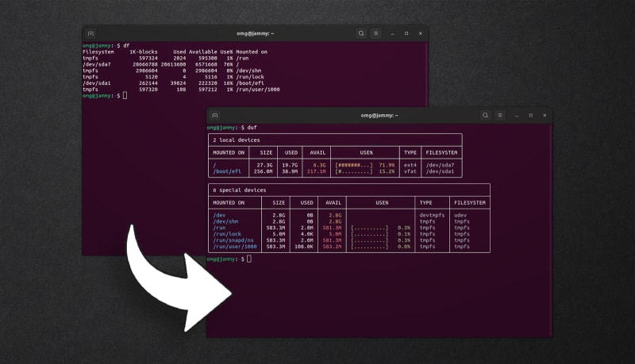Click search icon in the front terminal

pos(485,115)
